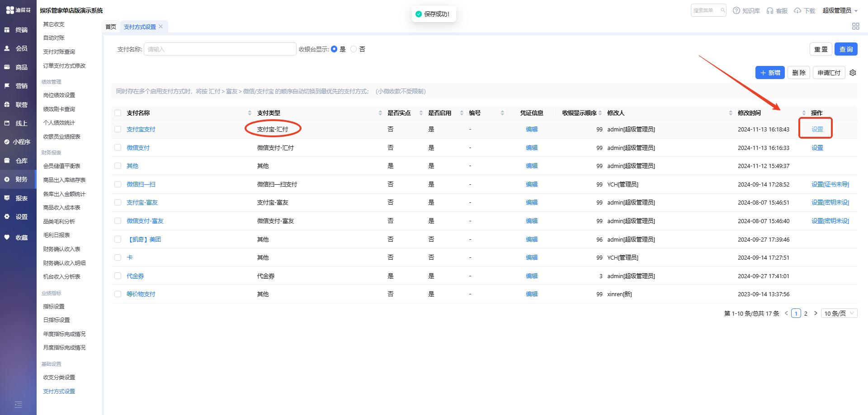Click the 申请汇付 button
868x415 pixels.
pos(829,73)
